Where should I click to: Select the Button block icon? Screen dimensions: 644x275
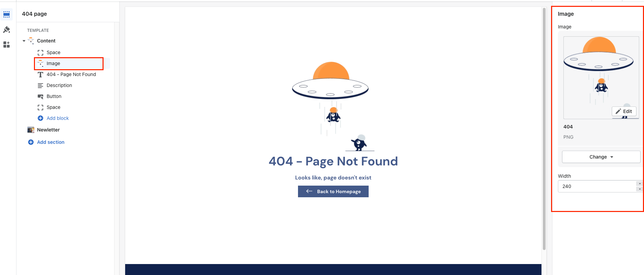pyautogui.click(x=40, y=96)
